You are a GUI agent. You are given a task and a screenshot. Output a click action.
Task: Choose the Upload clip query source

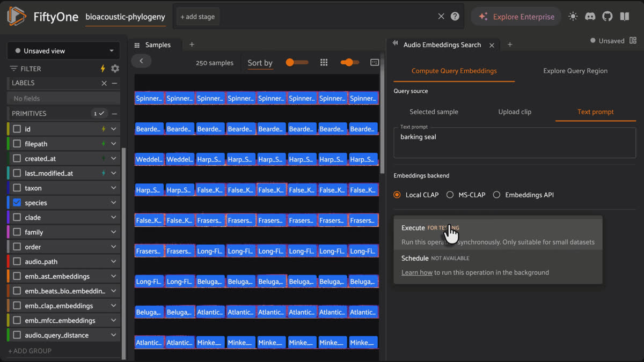(515, 112)
